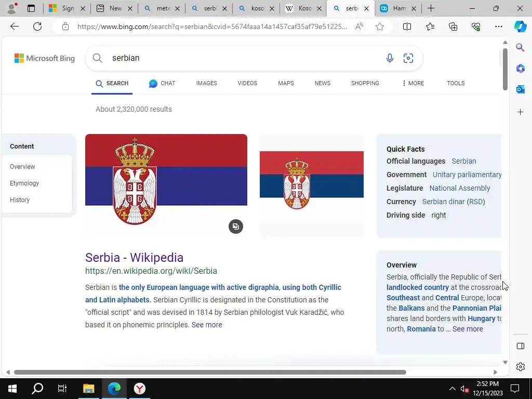
Task: Open Serbian official language link
Action: [x=463, y=161]
